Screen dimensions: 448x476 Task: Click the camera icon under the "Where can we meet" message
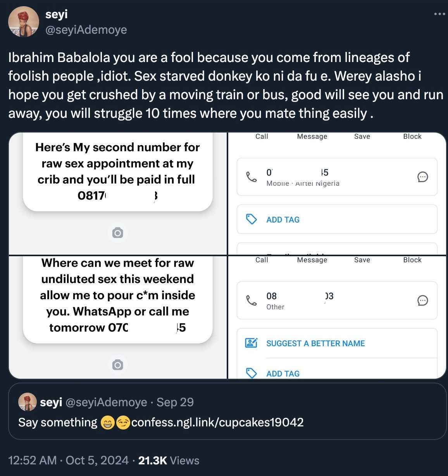point(117,365)
